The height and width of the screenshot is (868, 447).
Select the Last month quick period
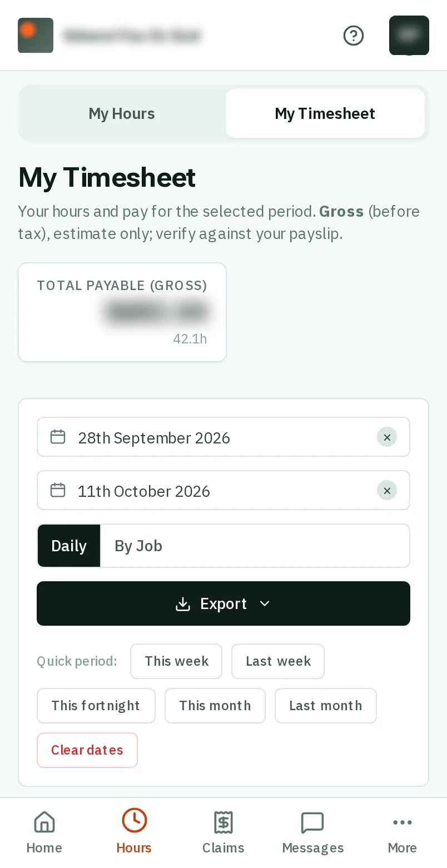point(326,706)
